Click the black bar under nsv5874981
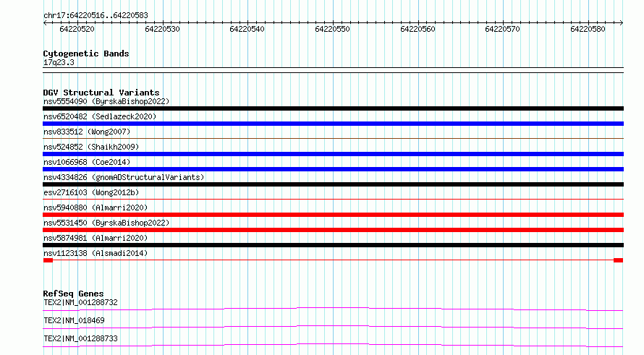This screenshot has width=644, height=355. [x=333, y=245]
